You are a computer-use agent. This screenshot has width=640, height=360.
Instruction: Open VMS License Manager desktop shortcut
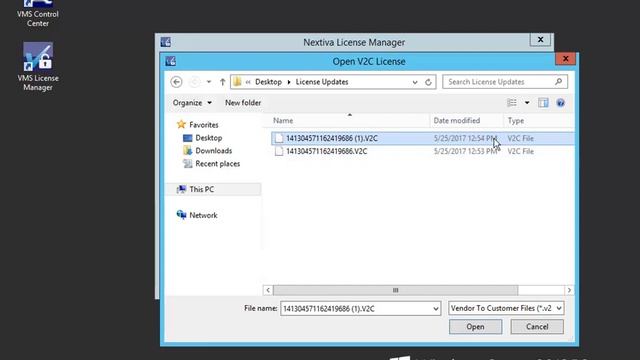point(38,67)
